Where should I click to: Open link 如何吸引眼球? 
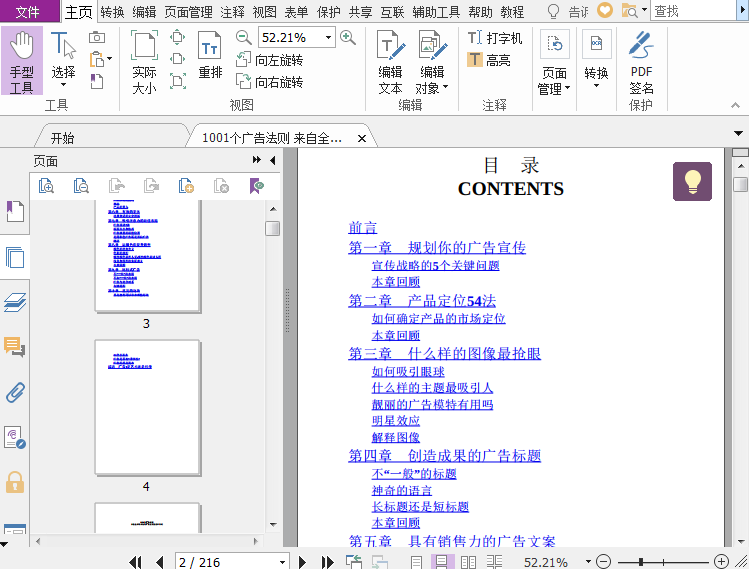[x=408, y=371]
